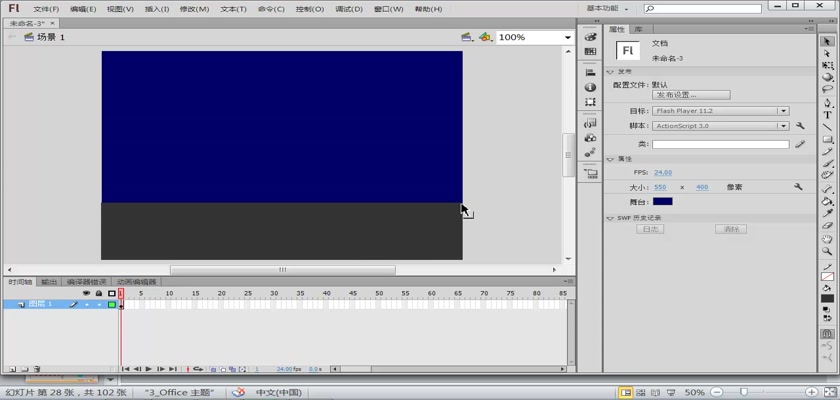This screenshot has height=400, width=840.
Task: Switch to the 库 tab
Action: coord(639,29)
